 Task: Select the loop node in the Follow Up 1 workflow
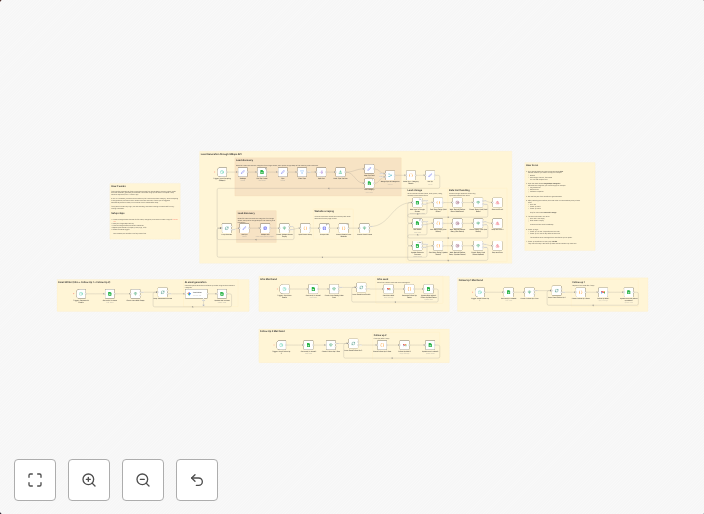556,290
